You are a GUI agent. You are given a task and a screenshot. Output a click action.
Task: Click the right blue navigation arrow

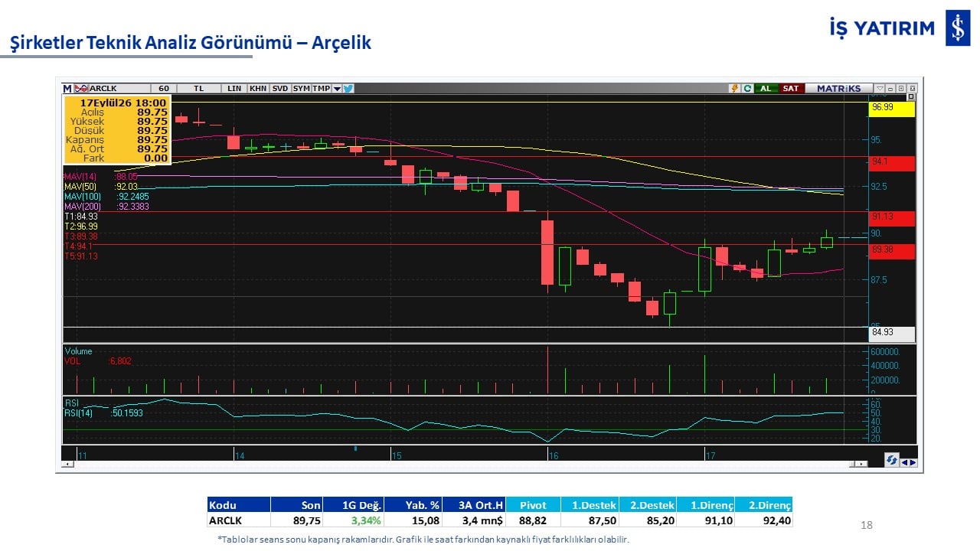[913, 462]
